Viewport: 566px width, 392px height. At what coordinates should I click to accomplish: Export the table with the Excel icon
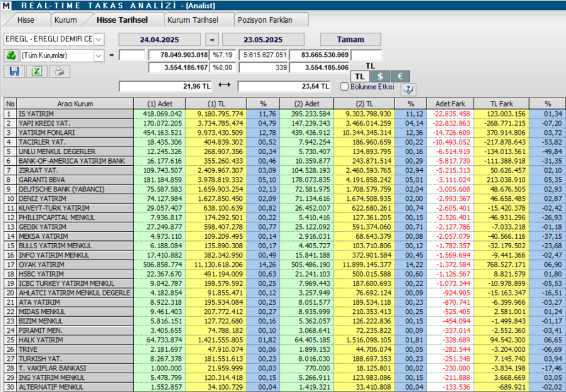tap(36, 71)
